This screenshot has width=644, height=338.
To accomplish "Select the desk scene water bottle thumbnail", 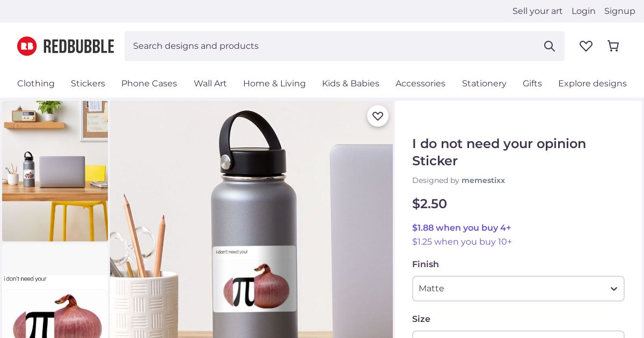I will (55, 171).
